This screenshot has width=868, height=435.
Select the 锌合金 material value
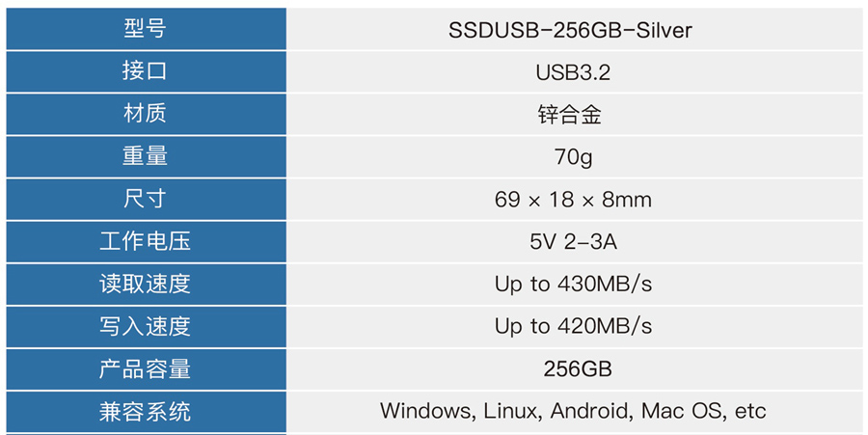pyautogui.click(x=570, y=115)
